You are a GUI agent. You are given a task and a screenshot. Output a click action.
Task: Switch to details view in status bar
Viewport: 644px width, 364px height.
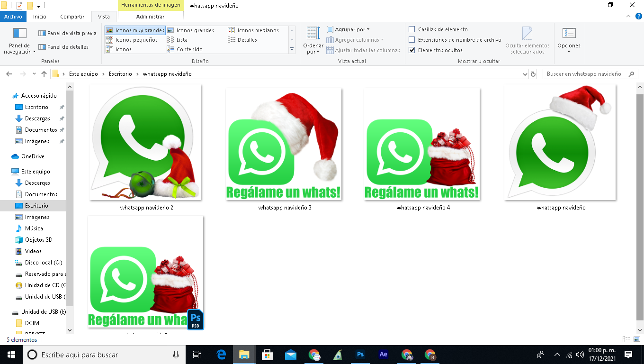click(x=626, y=339)
